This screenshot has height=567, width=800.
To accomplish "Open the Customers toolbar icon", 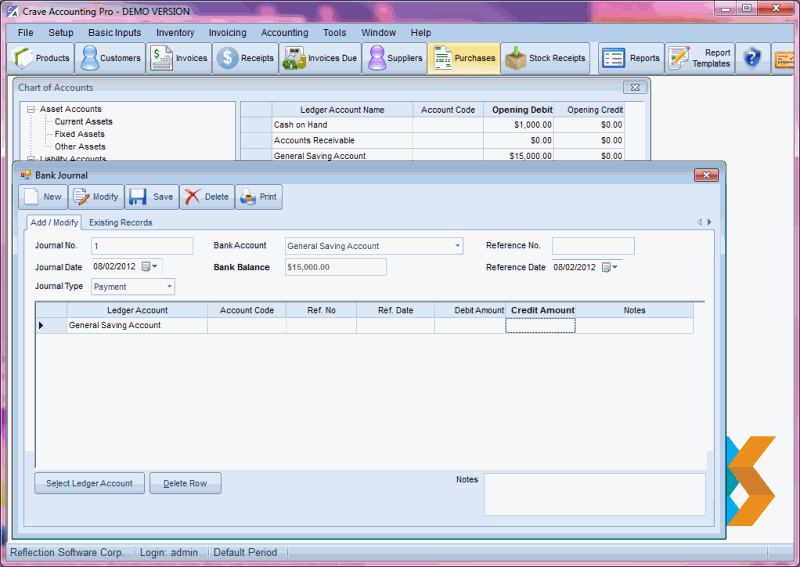I will [x=110, y=58].
